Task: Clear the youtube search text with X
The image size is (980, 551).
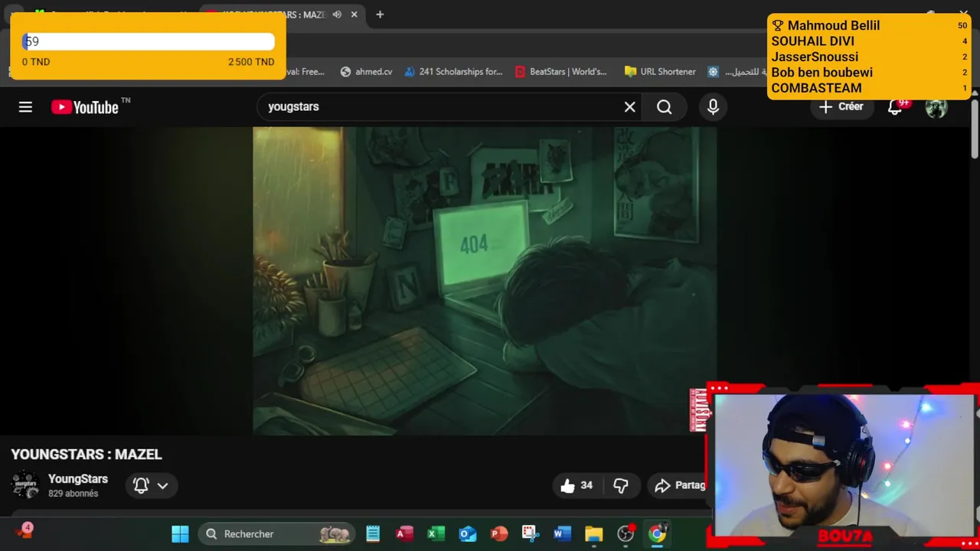Action: pyautogui.click(x=629, y=107)
